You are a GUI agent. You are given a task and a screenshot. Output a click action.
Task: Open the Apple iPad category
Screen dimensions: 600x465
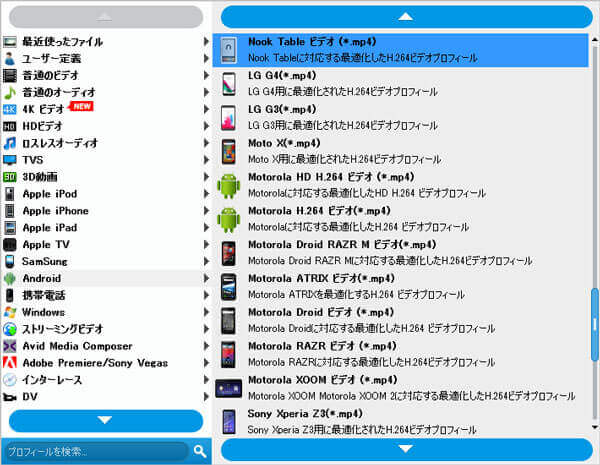[106, 228]
